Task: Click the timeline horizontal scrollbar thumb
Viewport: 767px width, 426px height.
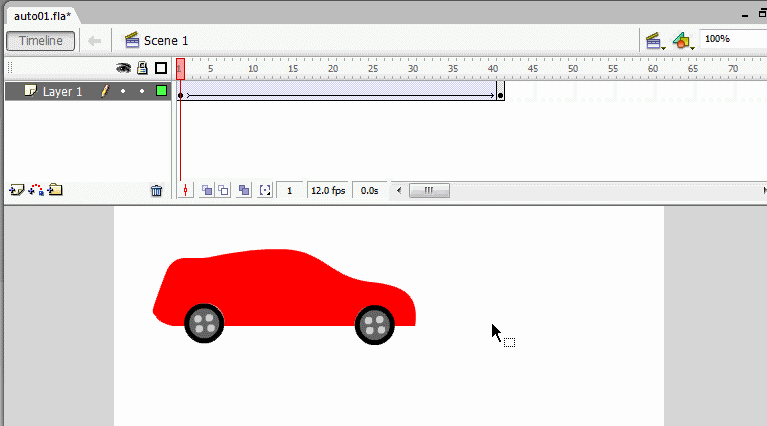Action: [429, 191]
